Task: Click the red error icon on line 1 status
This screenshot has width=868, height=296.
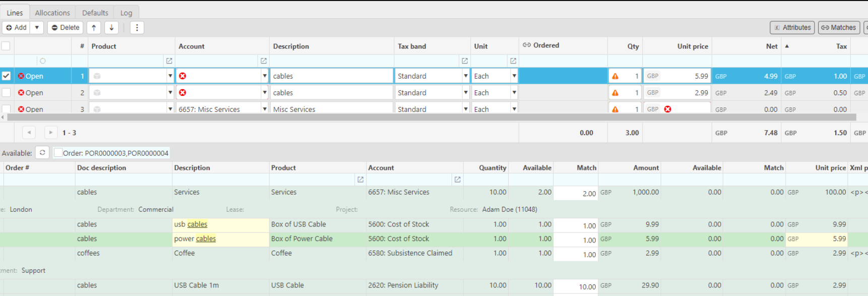Action: point(21,76)
